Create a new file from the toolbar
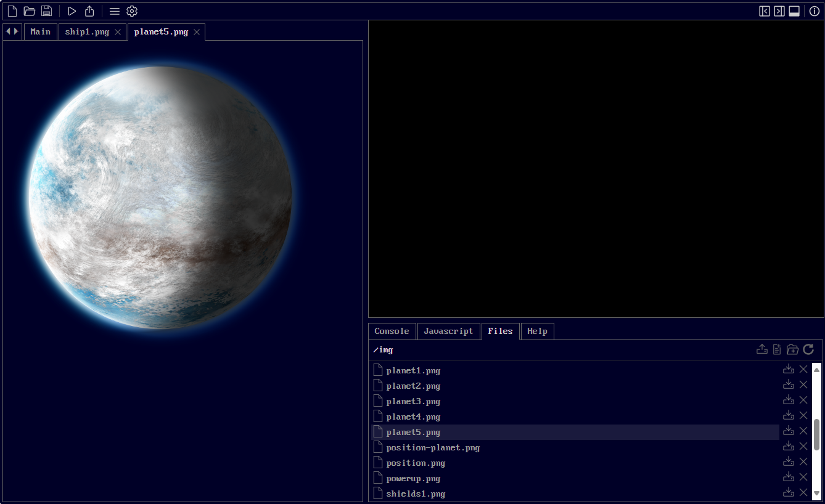 pos(12,11)
